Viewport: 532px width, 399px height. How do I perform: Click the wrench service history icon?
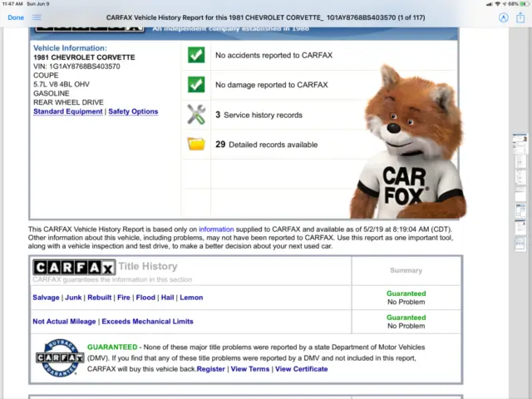click(196, 115)
